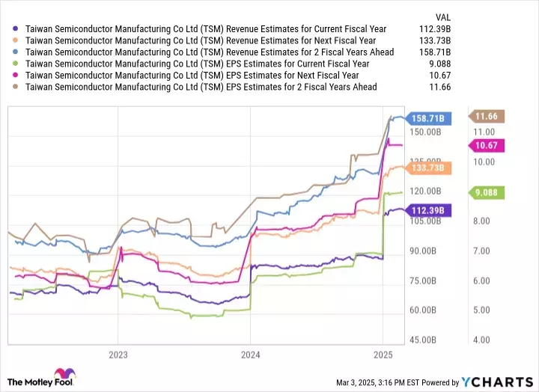The height and width of the screenshot is (392, 539).
Task: Click the blue Revenue 2 Fiscal Years Ahead dot
Action: (x=15, y=52)
